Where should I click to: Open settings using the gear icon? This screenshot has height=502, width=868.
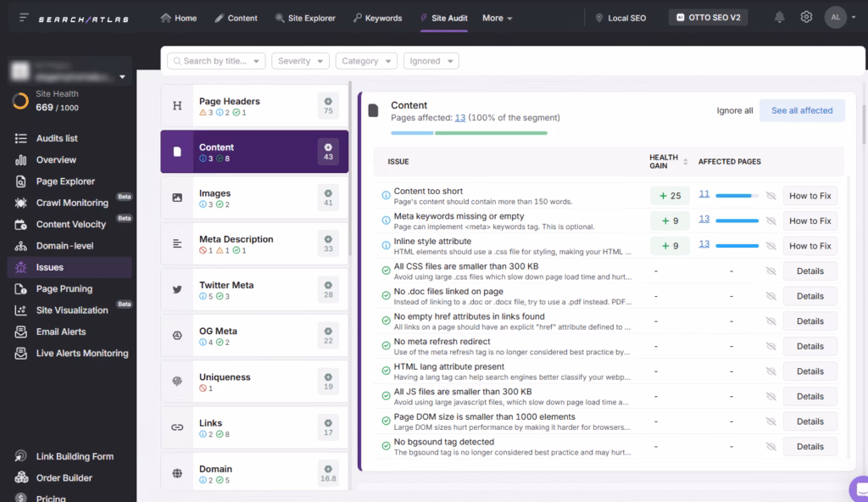point(806,16)
